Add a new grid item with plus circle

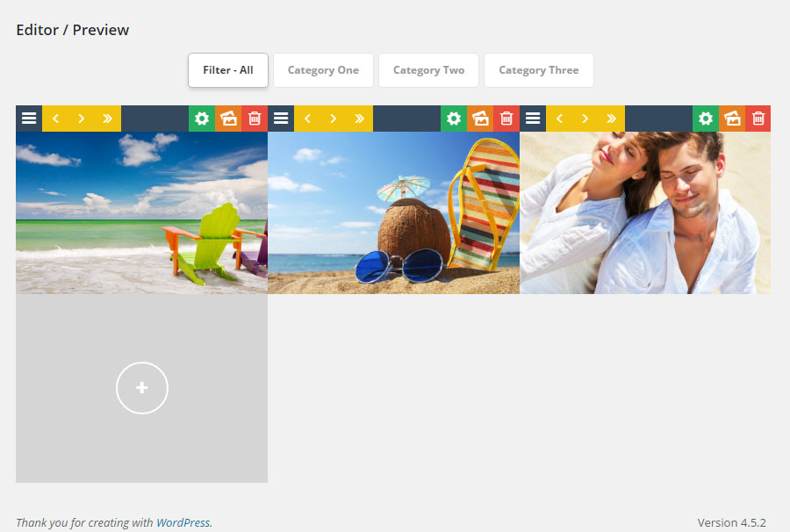142,387
